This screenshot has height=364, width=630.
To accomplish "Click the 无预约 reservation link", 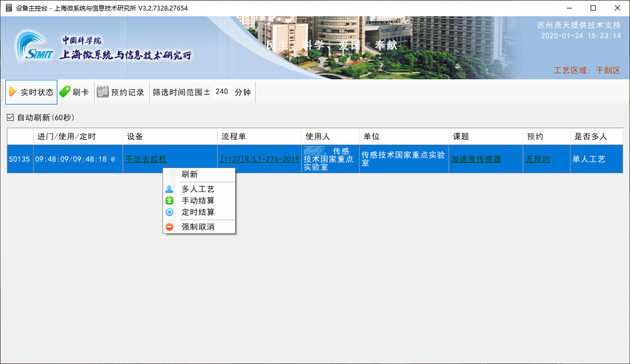I will 537,159.
